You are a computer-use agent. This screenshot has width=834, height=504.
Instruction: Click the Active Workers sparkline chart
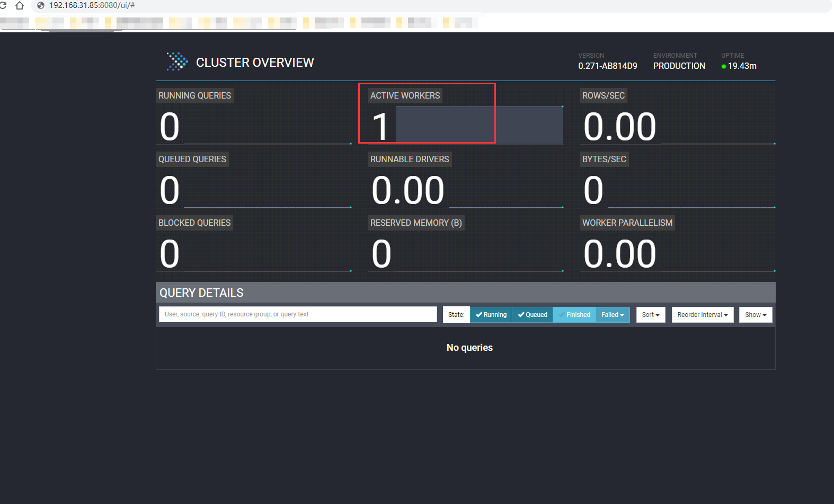pyautogui.click(x=480, y=125)
